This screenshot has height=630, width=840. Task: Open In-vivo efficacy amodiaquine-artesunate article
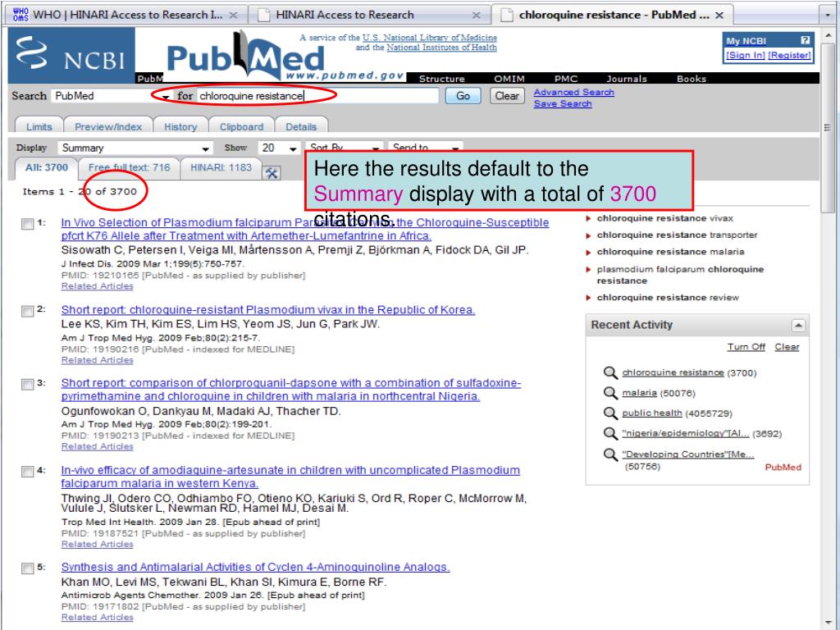[290, 477]
